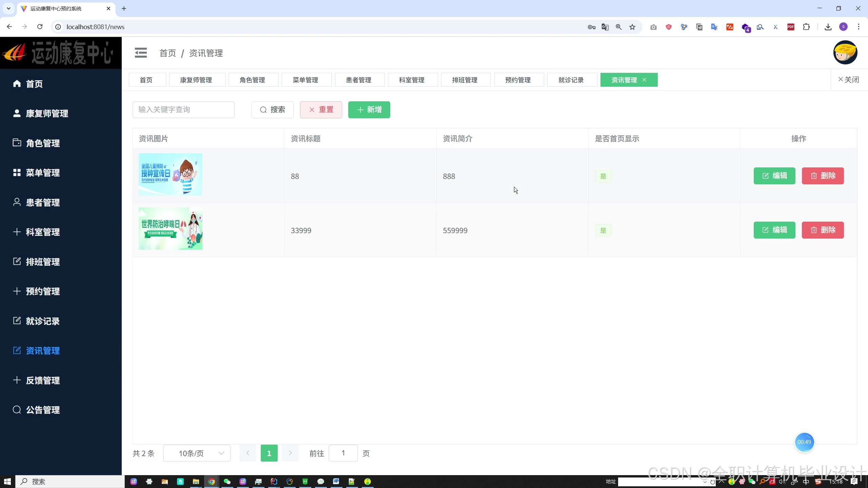Switch to the 患者管理 tab
Image resolution: width=868 pixels, height=488 pixels.
point(358,80)
